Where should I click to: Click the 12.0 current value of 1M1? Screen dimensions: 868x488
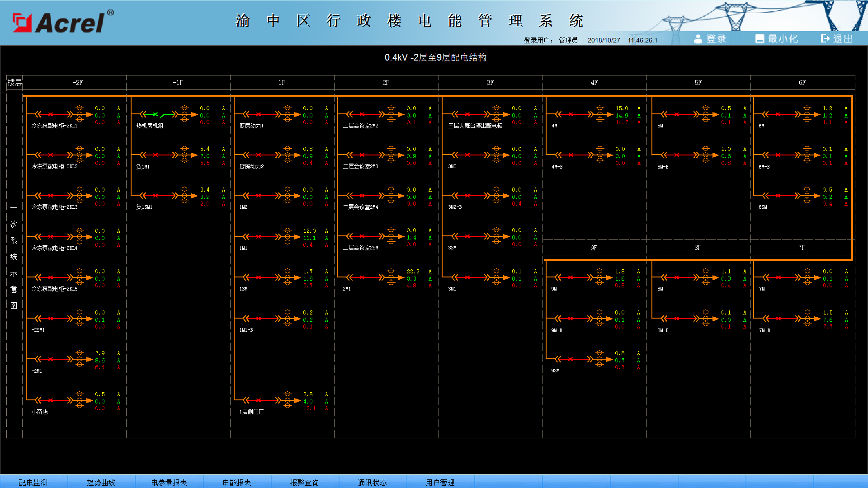click(x=309, y=231)
